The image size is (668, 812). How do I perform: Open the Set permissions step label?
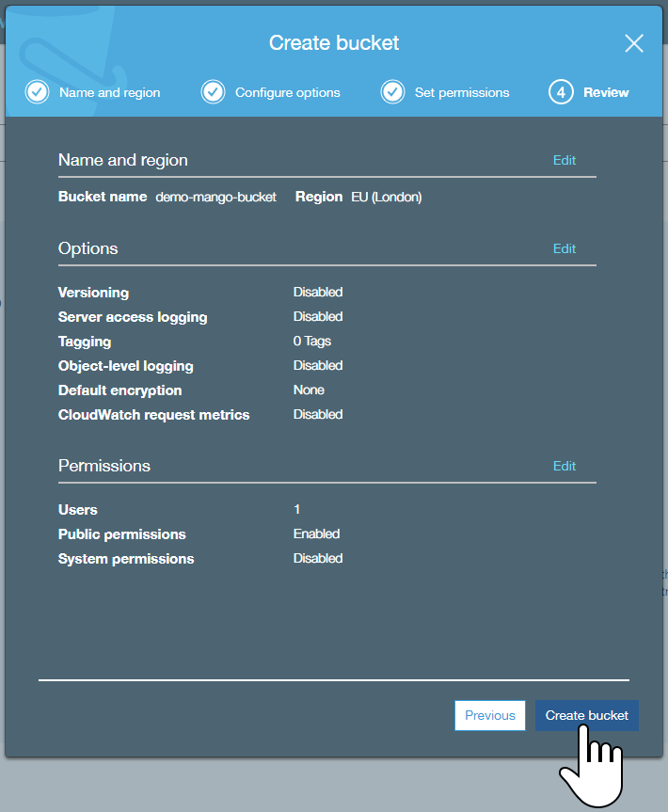461,92
